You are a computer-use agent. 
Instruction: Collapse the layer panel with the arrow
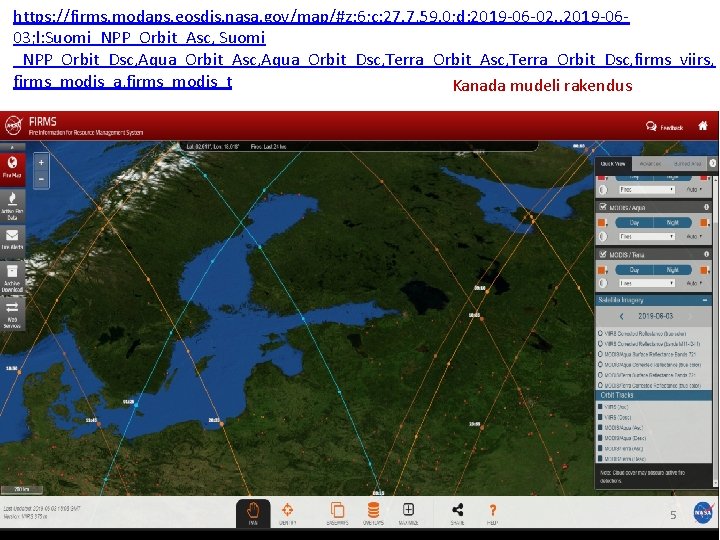click(x=712, y=163)
